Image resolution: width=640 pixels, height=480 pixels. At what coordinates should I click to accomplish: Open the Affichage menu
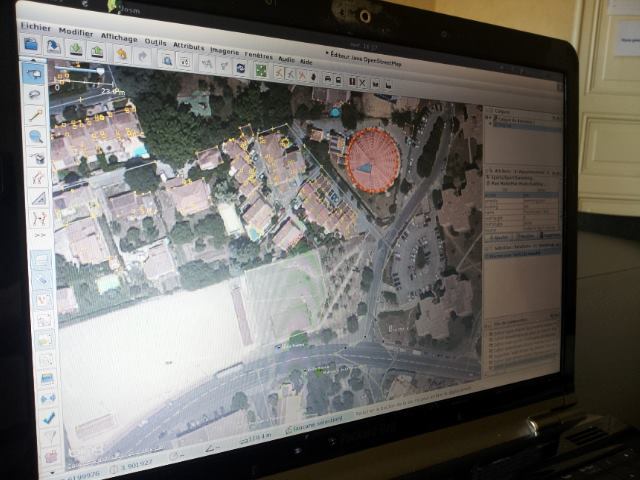click(x=119, y=37)
